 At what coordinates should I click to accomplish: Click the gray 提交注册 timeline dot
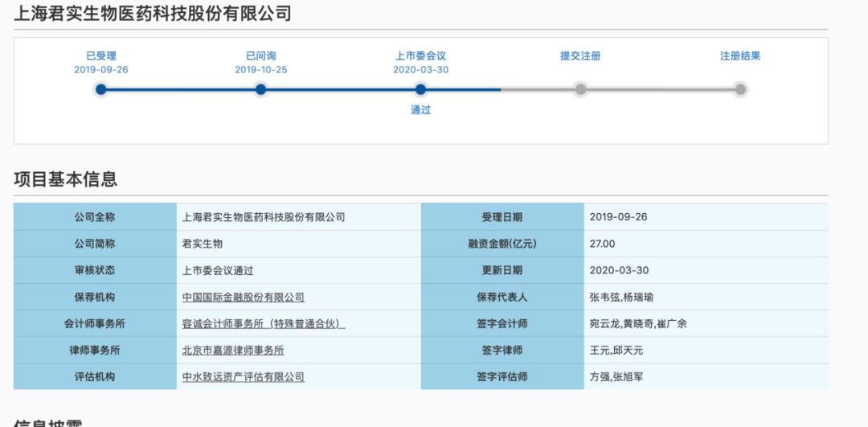click(x=580, y=89)
